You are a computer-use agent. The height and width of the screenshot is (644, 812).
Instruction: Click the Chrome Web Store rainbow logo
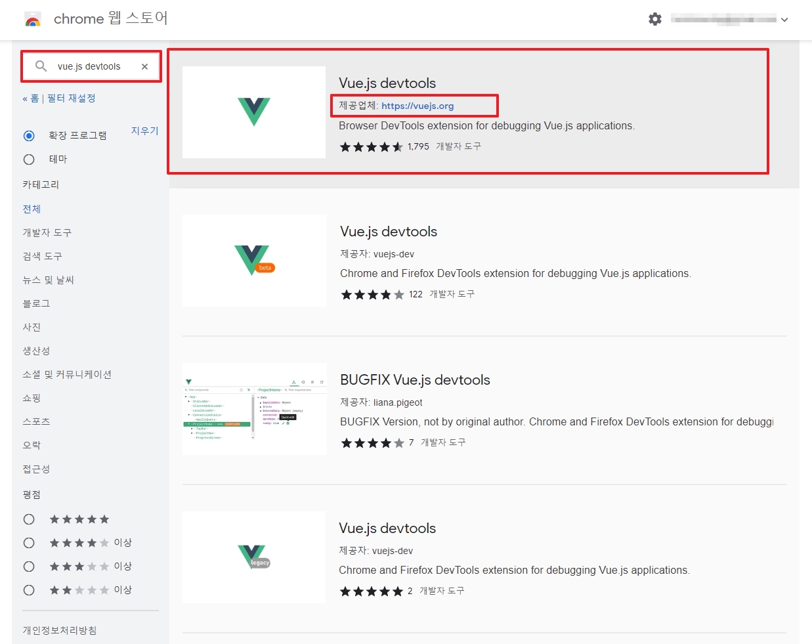[32, 19]
